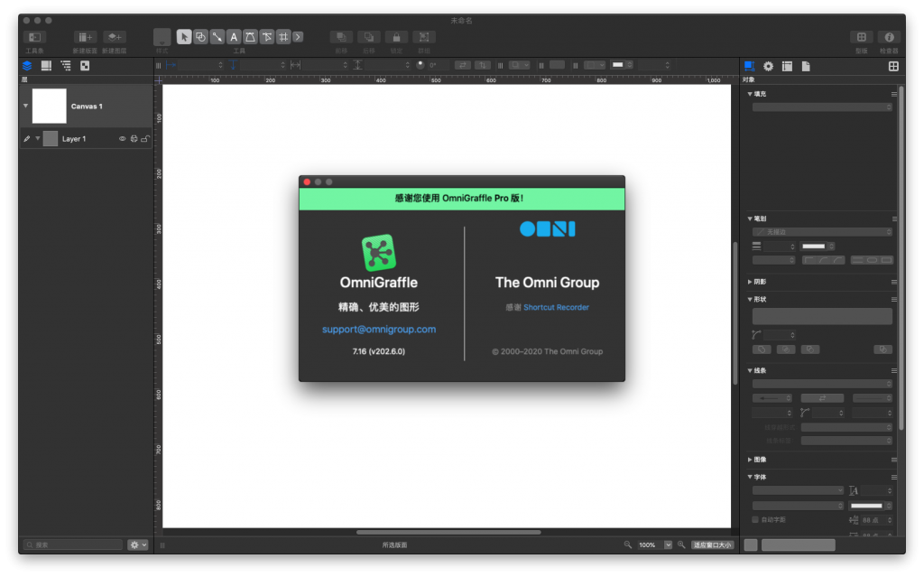
Task: Select the Point Editor tool
Action: click(267, 37)
